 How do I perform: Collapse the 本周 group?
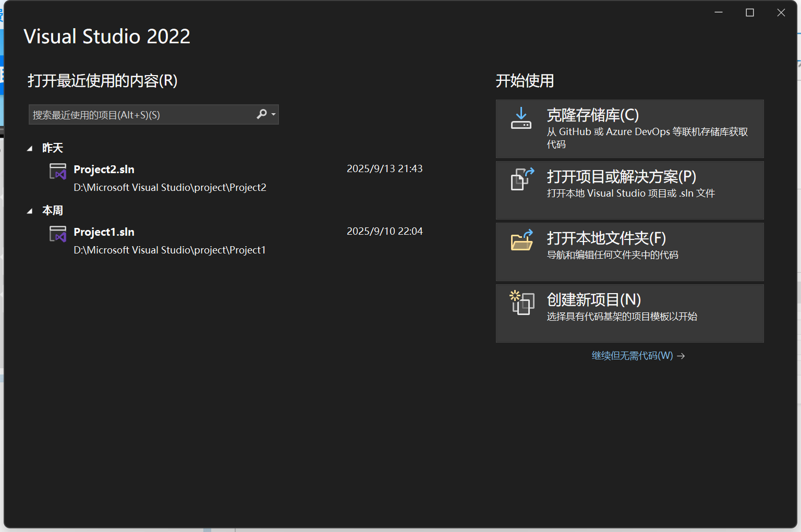[x=30, y=211]
